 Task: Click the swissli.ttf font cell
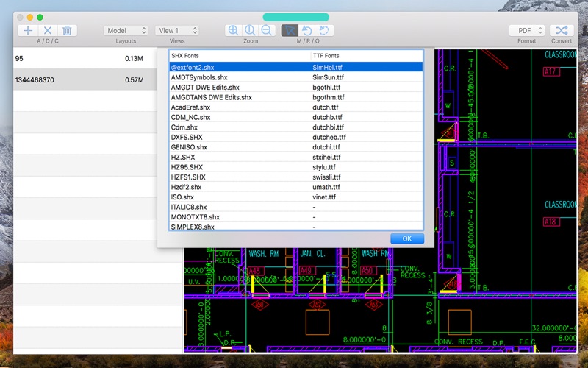point(326,177)
